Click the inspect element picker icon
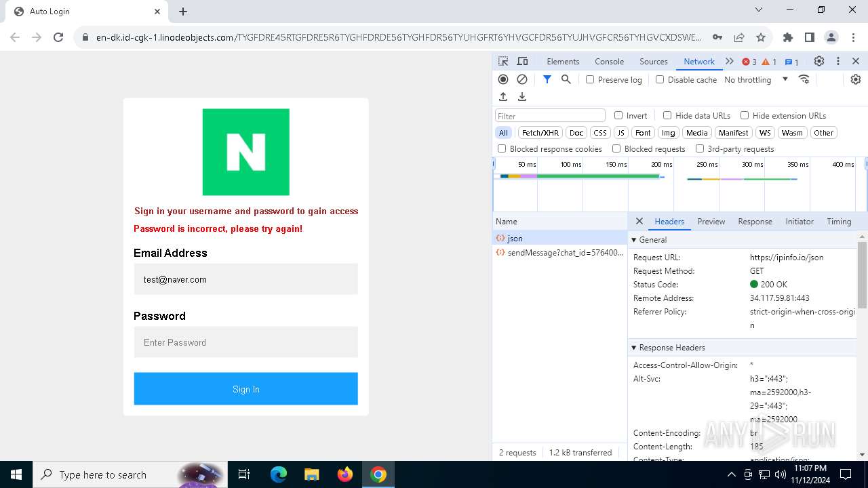868x488 pixels. (503, 61)
